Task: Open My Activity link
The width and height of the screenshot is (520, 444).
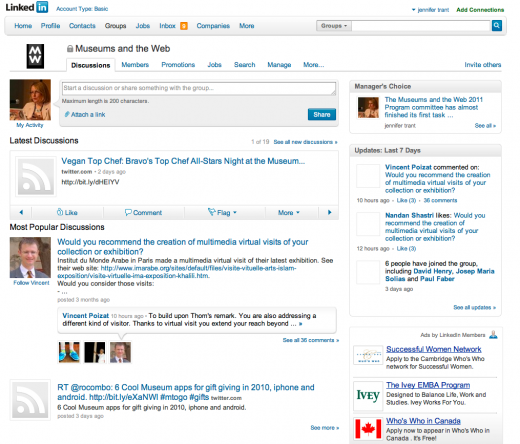Action: [30, 125]
